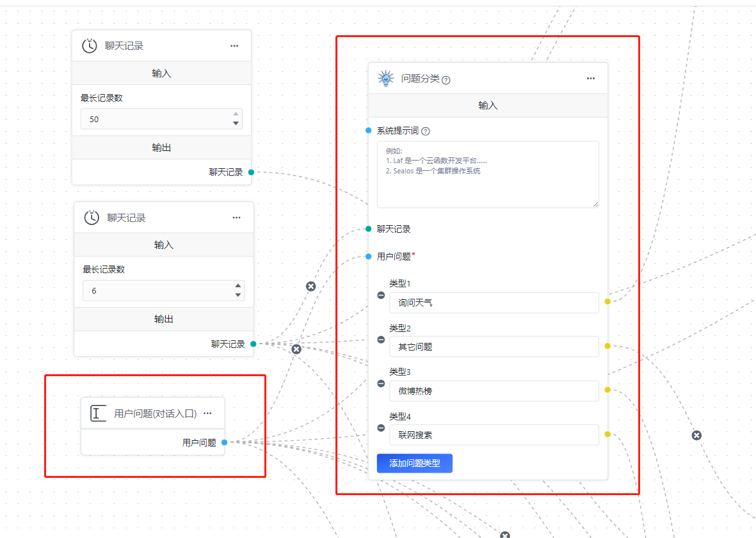Click the yellow output handle beside 联网搜索
Image resolution: width=756 pixels, height=538 pixels.
pos(607,434)
